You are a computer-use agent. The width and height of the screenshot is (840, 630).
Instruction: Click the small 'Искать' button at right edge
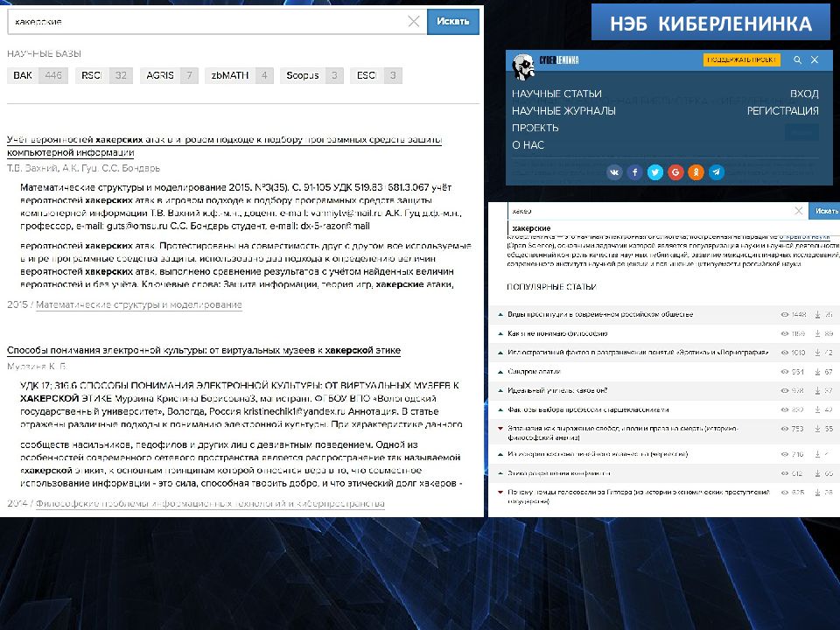pyautogui.click(x=825, y=211)
